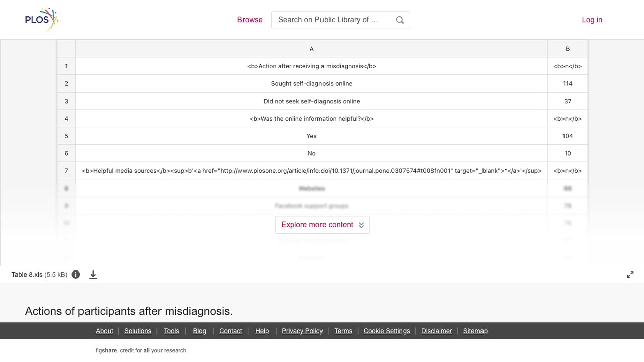Click the 'Actions of participants after misdiagnosis' title
This screenshot has width=644, height=362.
pos(129,311)
